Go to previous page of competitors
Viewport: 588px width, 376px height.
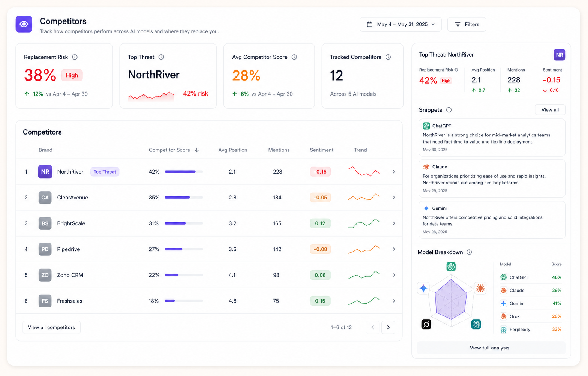373,327
